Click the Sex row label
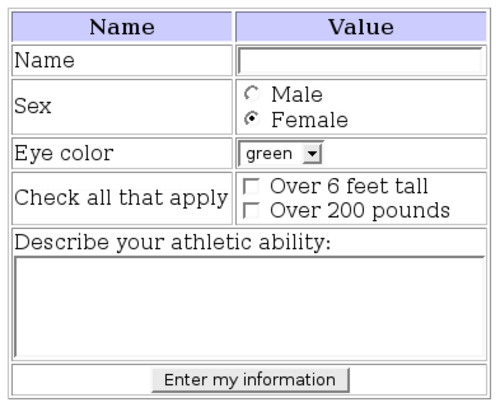Viewport: 500px width, 407px height. point(33,106)
